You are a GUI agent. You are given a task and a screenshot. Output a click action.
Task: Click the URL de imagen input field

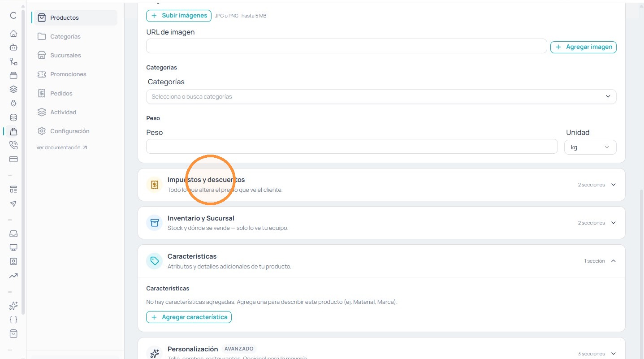point(346,46)
